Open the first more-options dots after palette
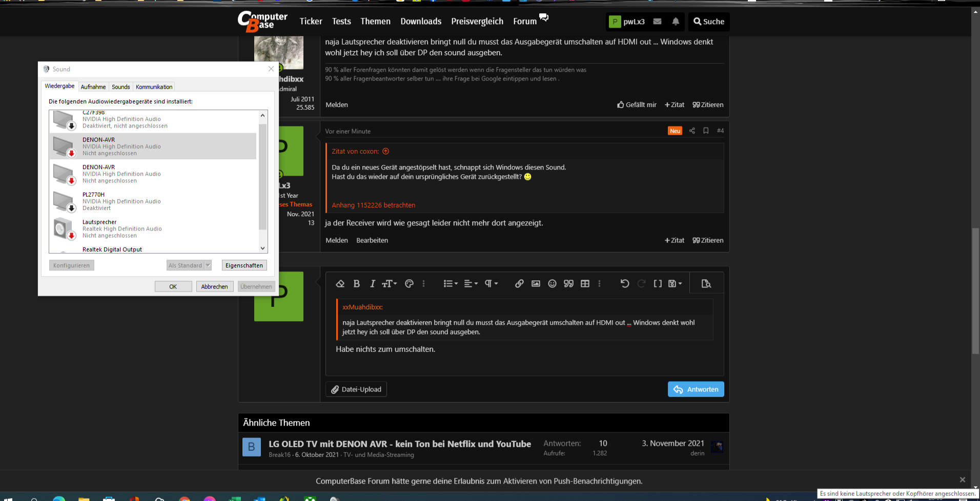 [x=423, y=284]
